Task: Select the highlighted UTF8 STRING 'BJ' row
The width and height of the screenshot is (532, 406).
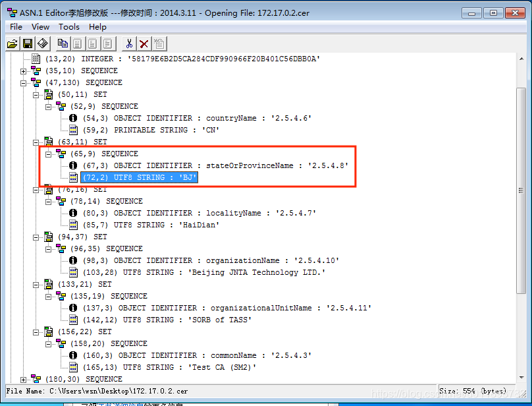Action: (x=139, y=177)
